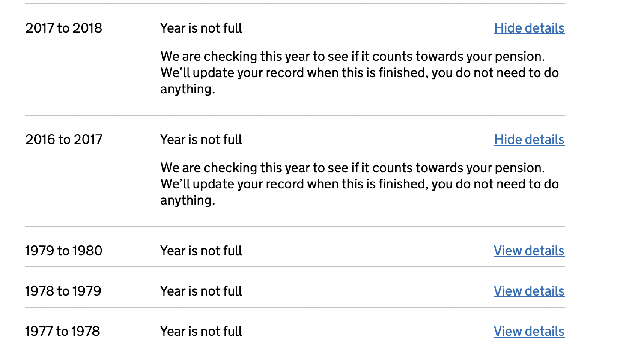Click 'We'll update your record' line under 2017 to 2018
Image resolution: width=644 pixels, height=353 pixels.
tap(360, 73)
